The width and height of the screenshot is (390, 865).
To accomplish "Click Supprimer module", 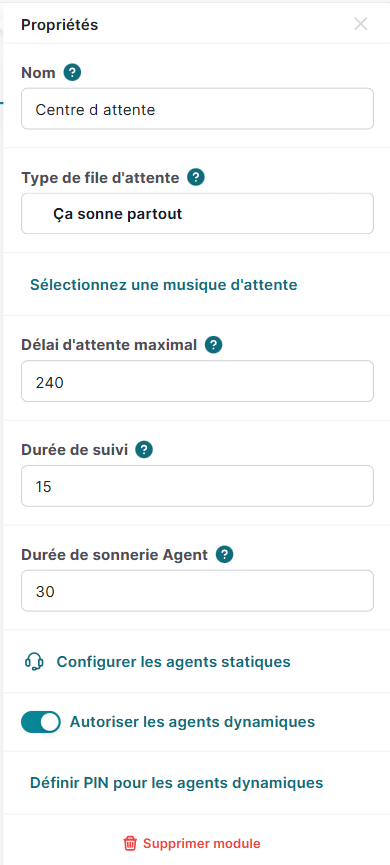I will [x=201, y=843].
